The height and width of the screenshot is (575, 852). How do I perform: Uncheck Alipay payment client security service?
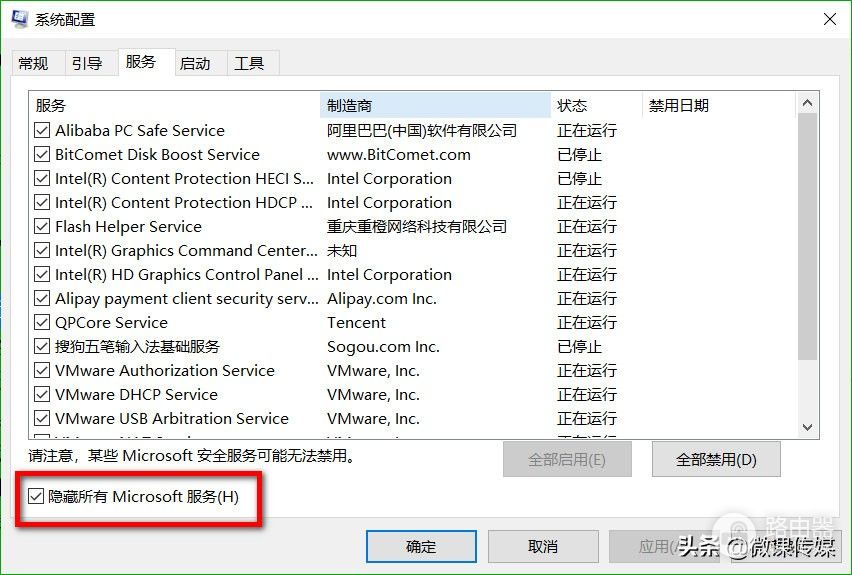(x=42, y=298)
